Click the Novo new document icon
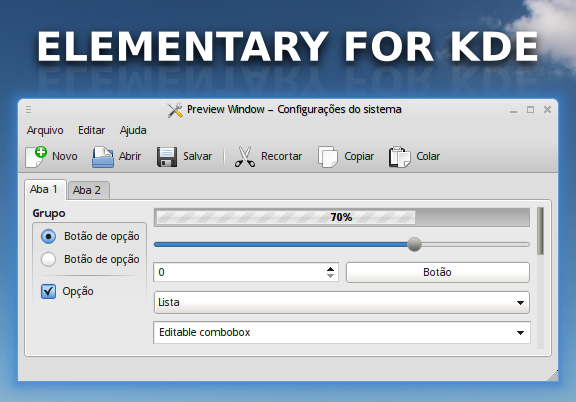This screenshot has width=576, height=402. pos(36,157)
